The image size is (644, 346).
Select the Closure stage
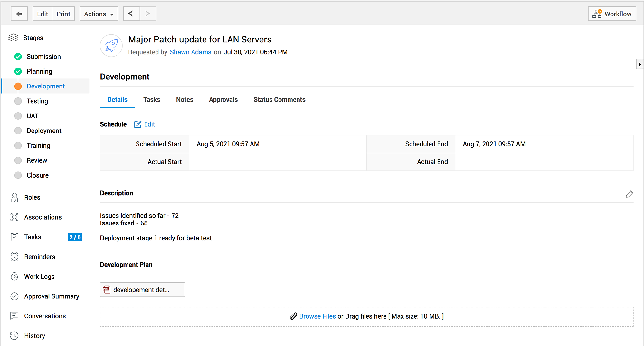click(38, 175)
